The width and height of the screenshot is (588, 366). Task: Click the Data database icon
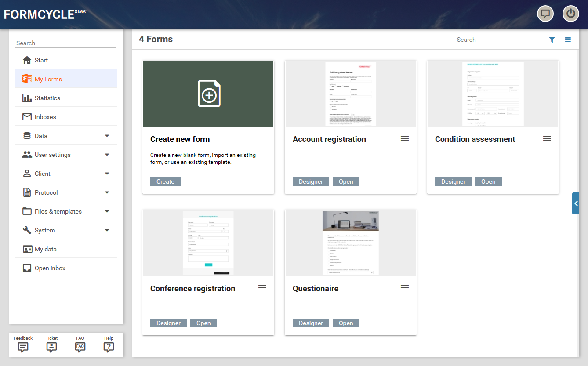[27, 136]
